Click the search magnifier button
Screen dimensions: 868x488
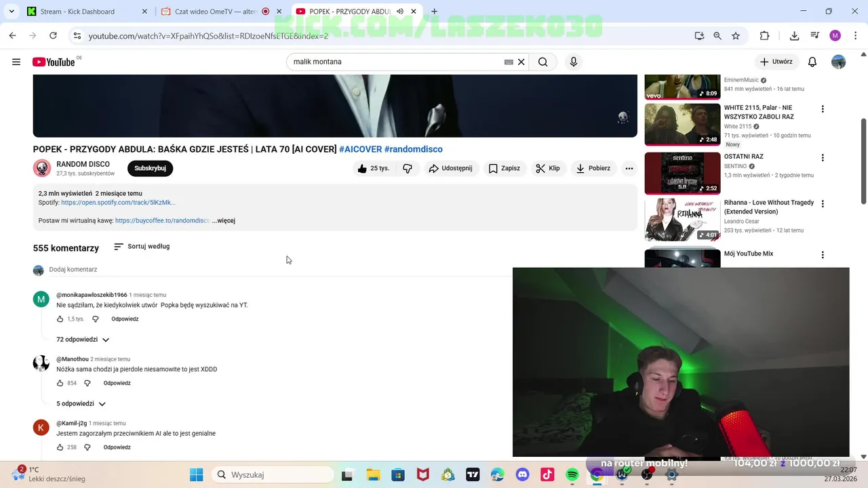tap(543, 62)
